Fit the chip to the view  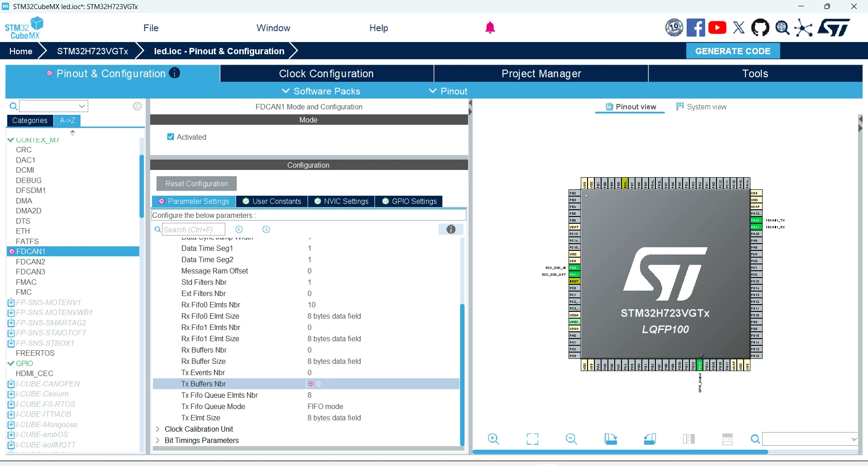coord(532,439)
